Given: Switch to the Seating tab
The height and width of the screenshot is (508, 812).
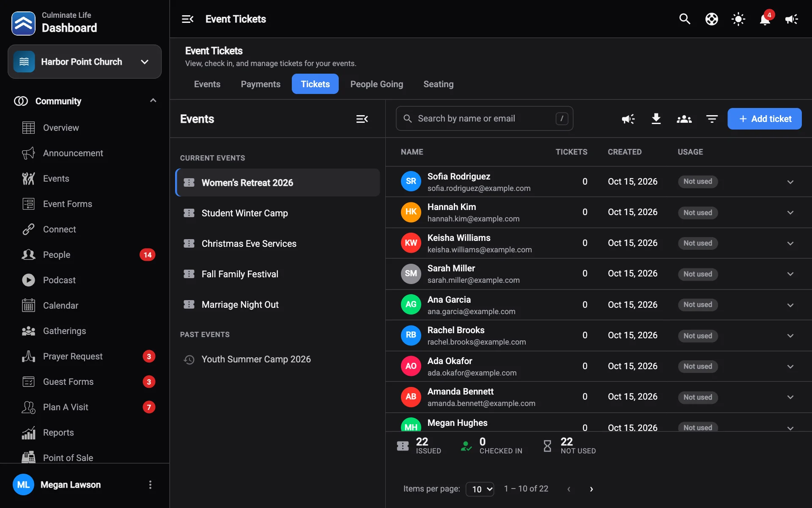Looking at the screenshot, I should click(439, 84).
